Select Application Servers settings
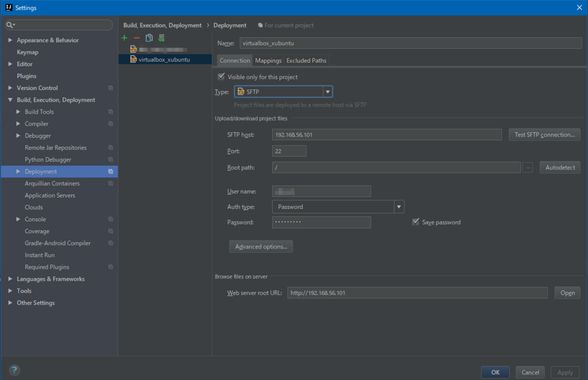This screenshot has height=380, width=588. click(50, 195)
